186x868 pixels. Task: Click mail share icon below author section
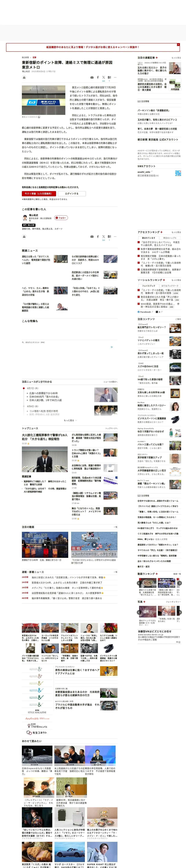click(92, 237)
